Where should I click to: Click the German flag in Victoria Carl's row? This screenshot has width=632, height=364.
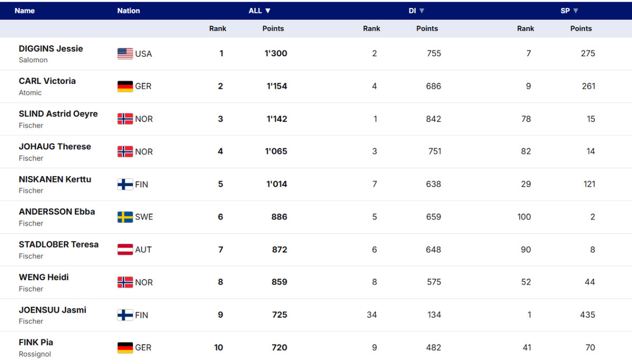tap(125, 86)
